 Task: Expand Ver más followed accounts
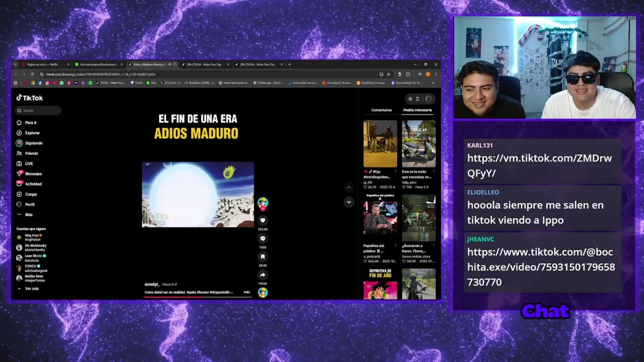[28, 289]
